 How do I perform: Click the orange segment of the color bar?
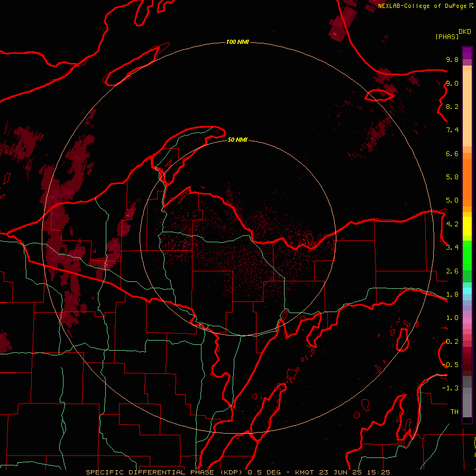pyautogui.click(x=467, y=182)
